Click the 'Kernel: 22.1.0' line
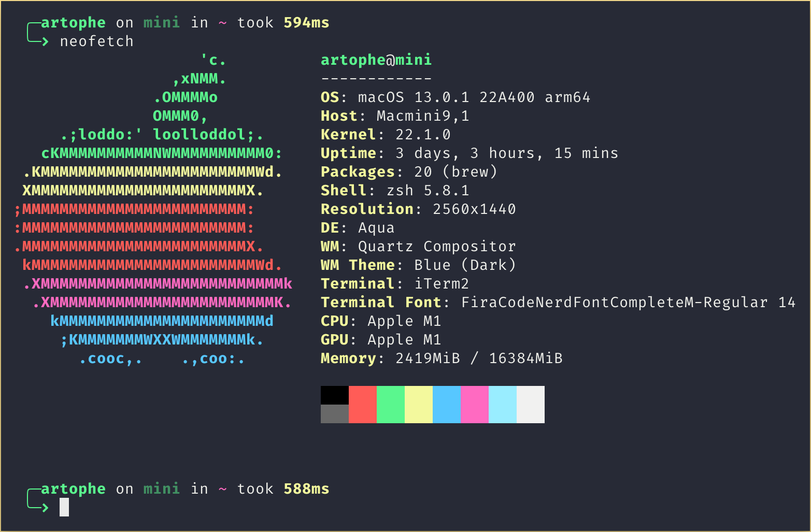 point(386,135)
